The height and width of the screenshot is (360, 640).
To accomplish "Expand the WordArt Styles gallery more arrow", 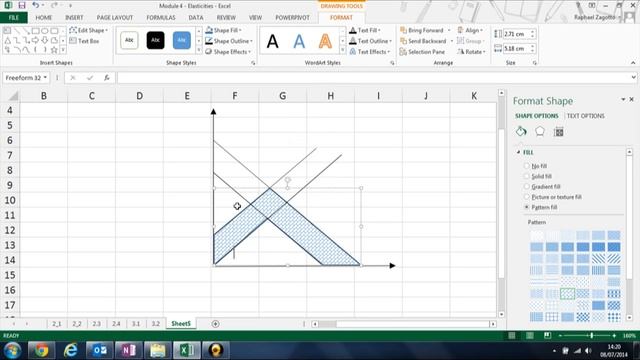I will pyautogui.click(x=342, y=51).
